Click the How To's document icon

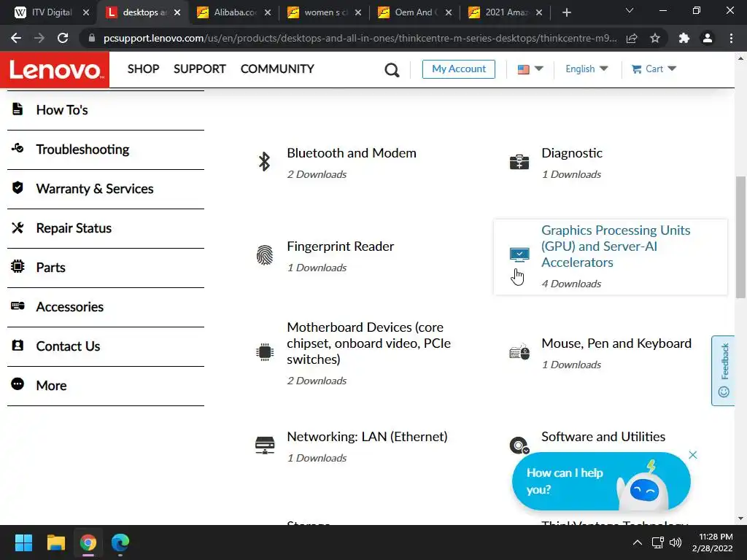tap(18, 109)
